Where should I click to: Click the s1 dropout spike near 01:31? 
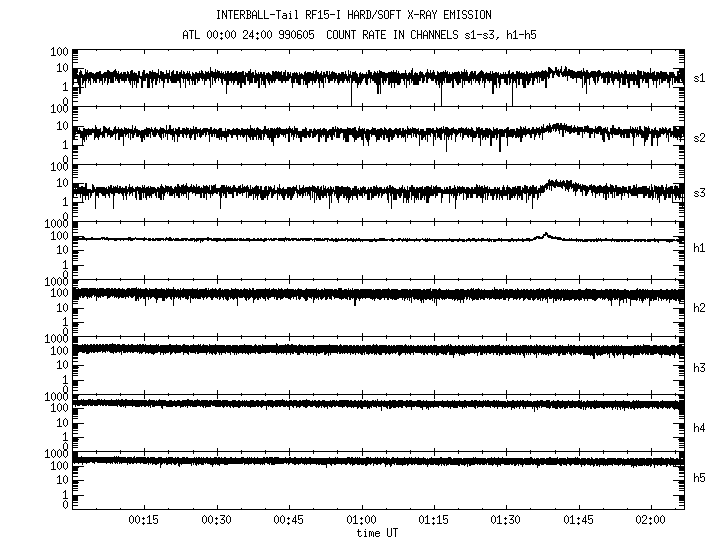[512, 94]
